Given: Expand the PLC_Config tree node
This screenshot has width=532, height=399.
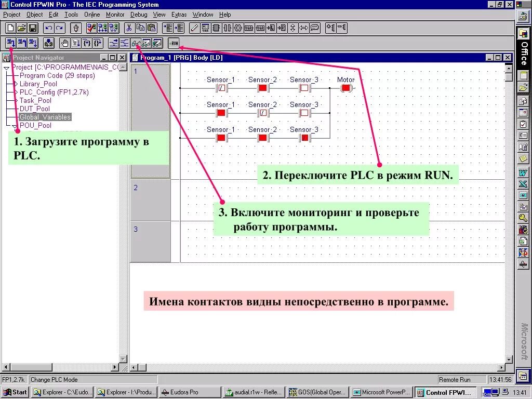Looking at the screenshot, I should pyautogui.click(x=16, y=92).
